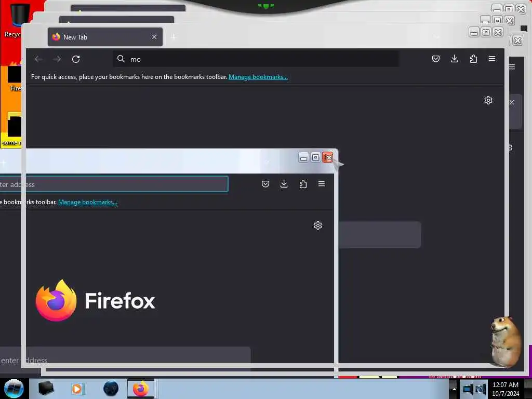Open the list all tabs dropdown in main window
Viewport: 532px width, 399px height.
[x=436, y=37]
